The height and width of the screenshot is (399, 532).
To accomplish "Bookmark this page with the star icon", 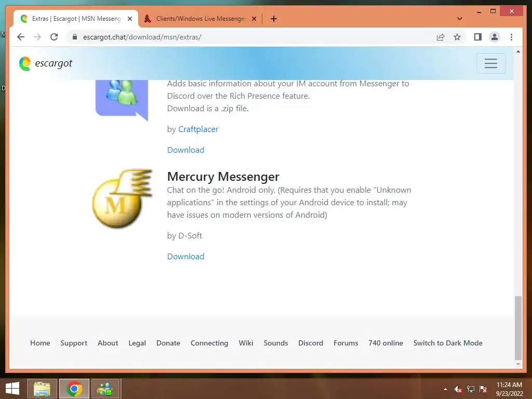I will tap(457, 37).
